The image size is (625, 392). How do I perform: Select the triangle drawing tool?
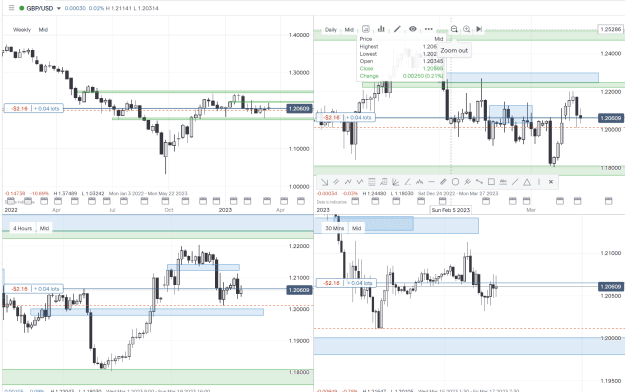[x=527, y=182]
